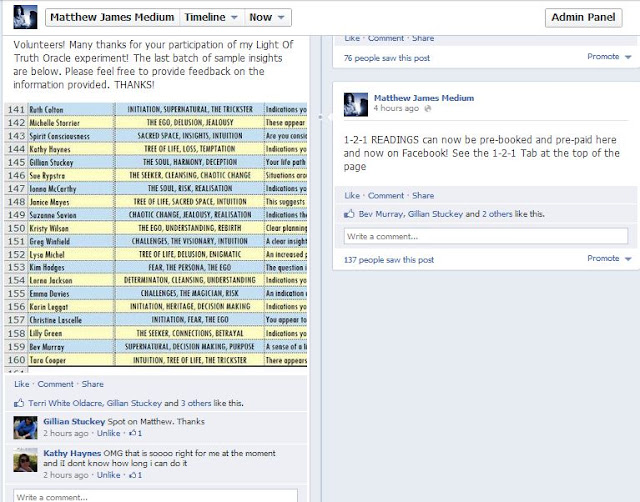640x502 pixels.
Task: Show the 3 others who like this
Action: (196, 403)
